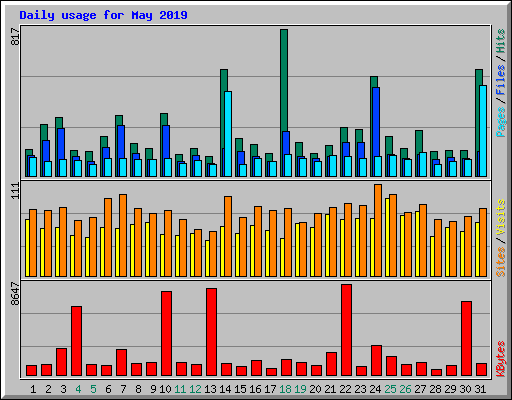Click the tall blue Files bar for day 24
The image size is (512, 400).
pos(376,122)
